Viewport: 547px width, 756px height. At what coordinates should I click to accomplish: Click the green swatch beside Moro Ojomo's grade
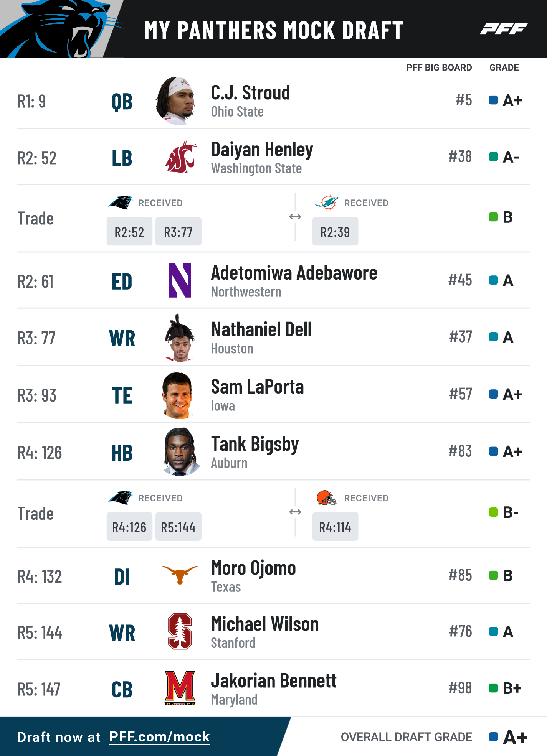point(494,575)
